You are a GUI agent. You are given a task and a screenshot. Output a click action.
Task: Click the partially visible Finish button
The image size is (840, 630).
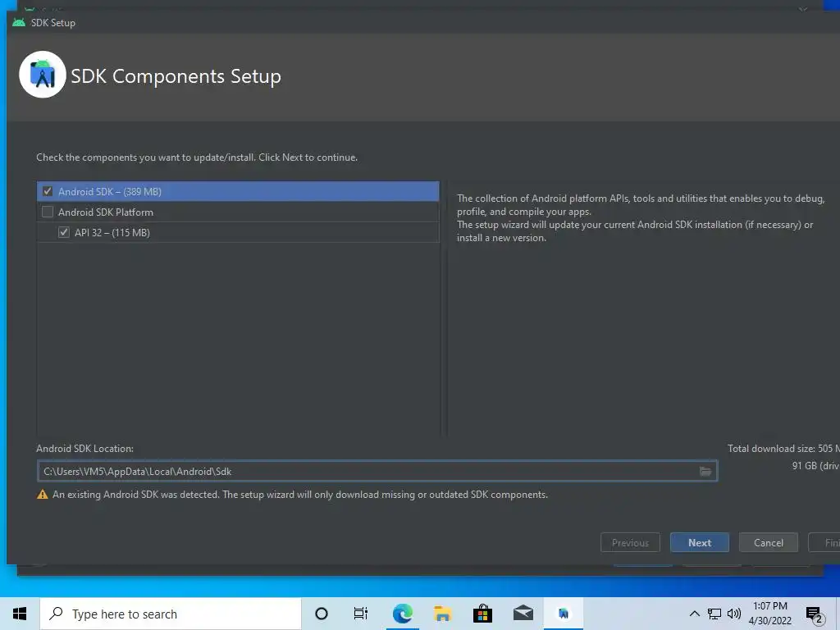(825, 542)
